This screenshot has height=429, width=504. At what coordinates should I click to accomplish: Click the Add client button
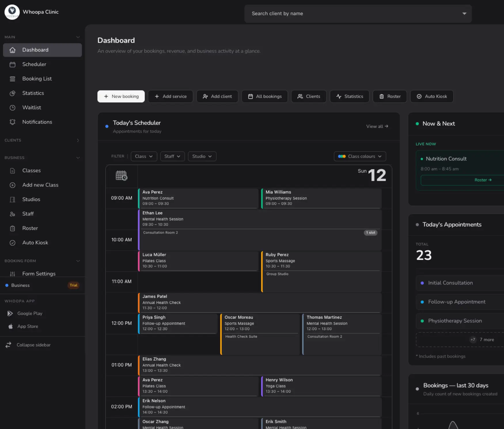tap(217, 96)
